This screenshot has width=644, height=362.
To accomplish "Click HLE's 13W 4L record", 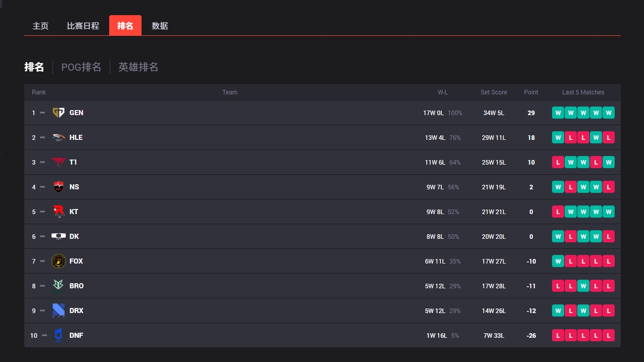I will tap(435, 138).
